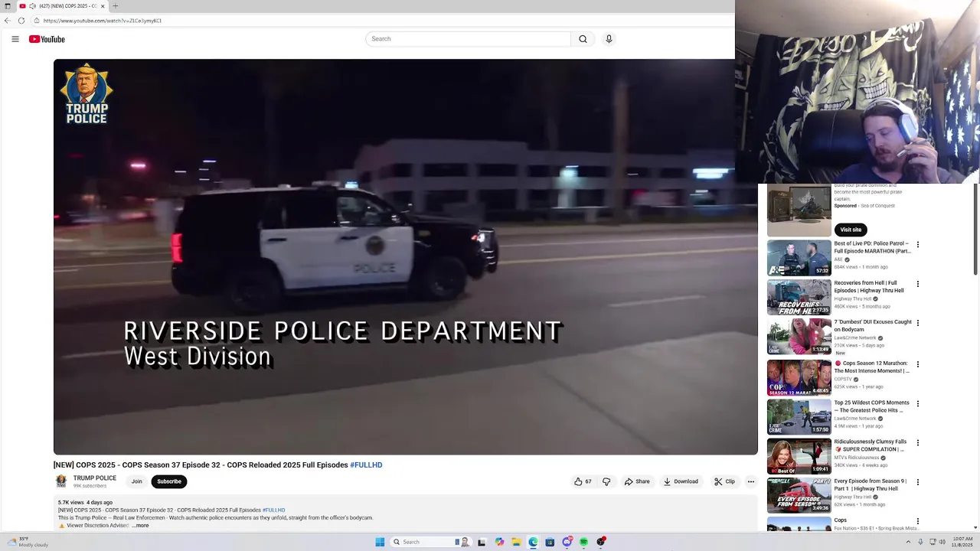Image resolution: width=980 pixels, height=551 pixels.
Task: Click MTV's Ridiculousness channel name
Action: [857, 458]
